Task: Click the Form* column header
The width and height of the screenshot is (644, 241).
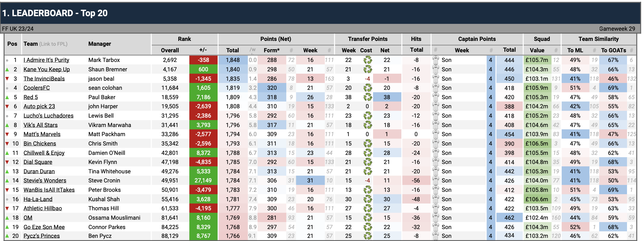Action: 272,50
